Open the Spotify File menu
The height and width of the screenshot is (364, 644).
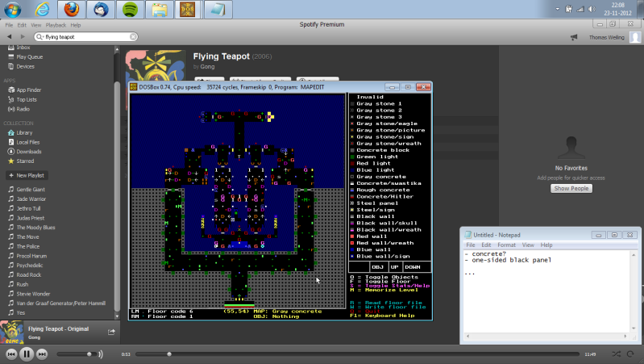click(x=9, y=25)
